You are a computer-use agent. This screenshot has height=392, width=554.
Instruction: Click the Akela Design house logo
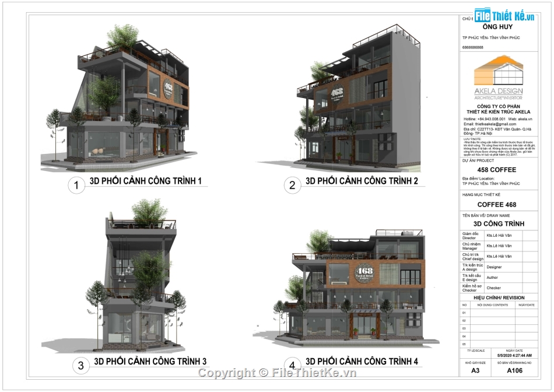(x=499, y=70)
